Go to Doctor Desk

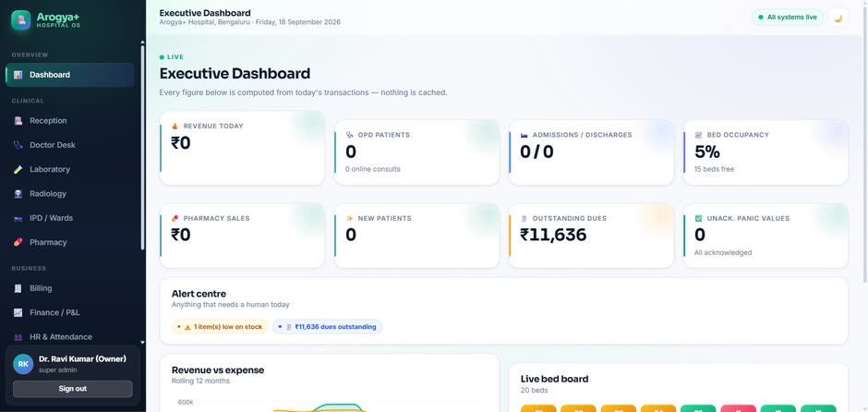[x=70, y=145]
